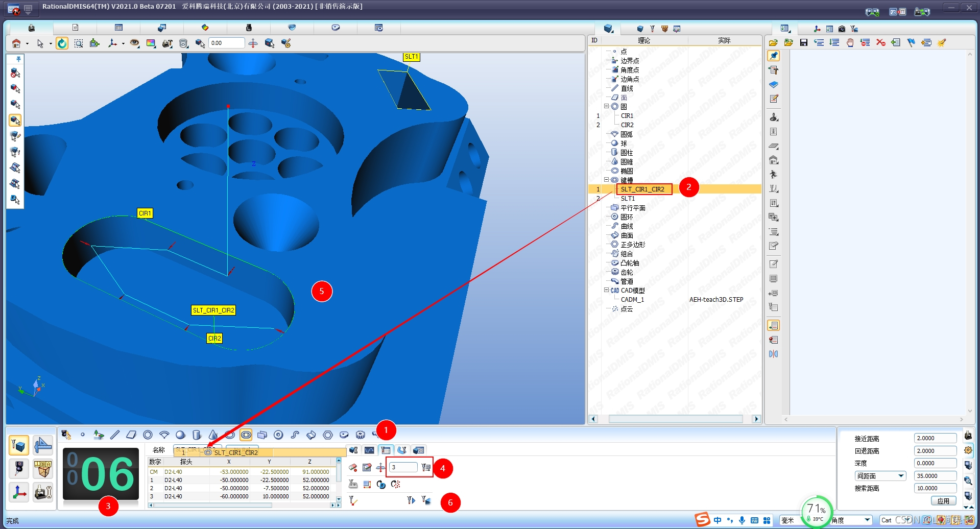Click the 搜索距离 value field showing 10.0000
The width and height of the screenshot is (980, 529).
coord(935,488)
